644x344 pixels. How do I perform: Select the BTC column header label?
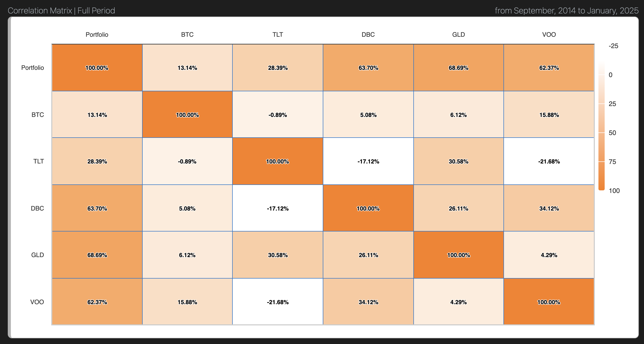coord(187,35)
